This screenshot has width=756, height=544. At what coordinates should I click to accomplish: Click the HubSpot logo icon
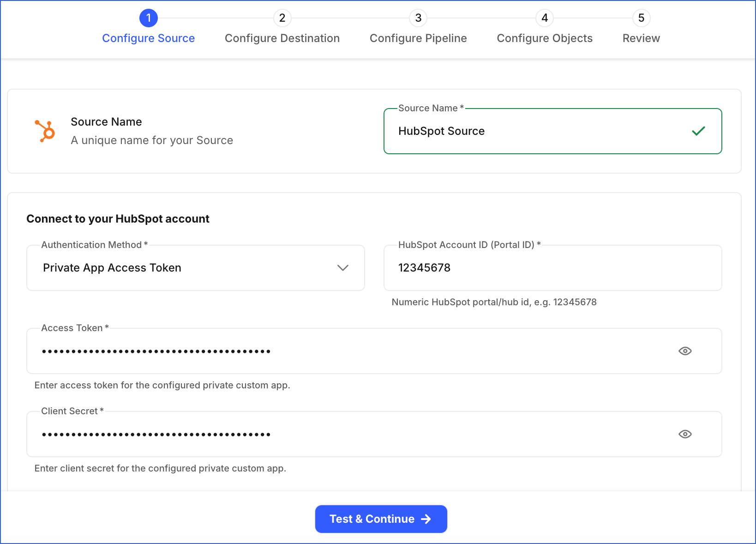click(x=45, y=131)
